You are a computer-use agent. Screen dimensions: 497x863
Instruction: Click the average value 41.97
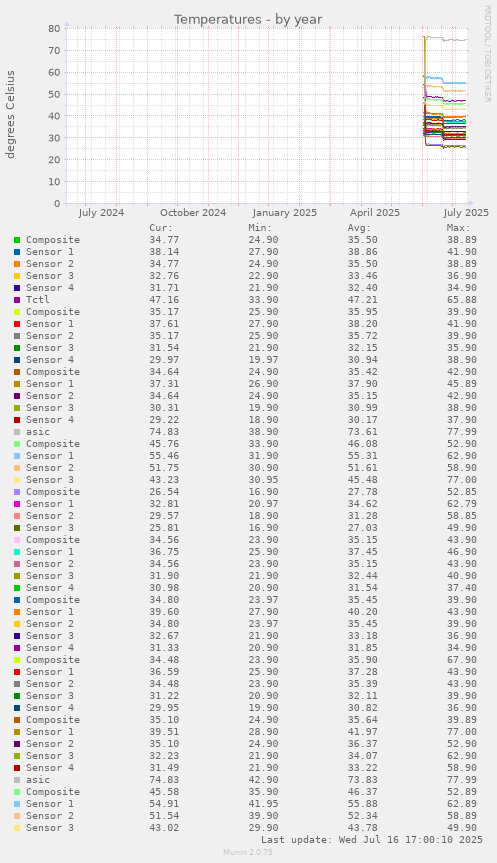coord(363,732)
